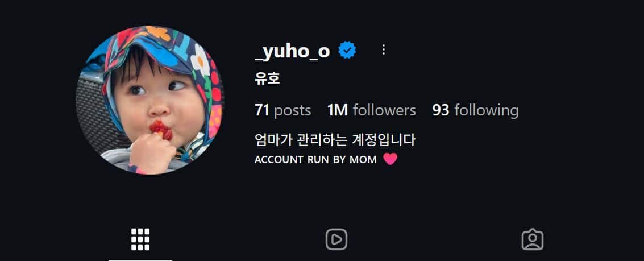This screenshot has height=261, width=644.
Task: Open the tagged photos tab icon
Action: (x=532, y=239)
